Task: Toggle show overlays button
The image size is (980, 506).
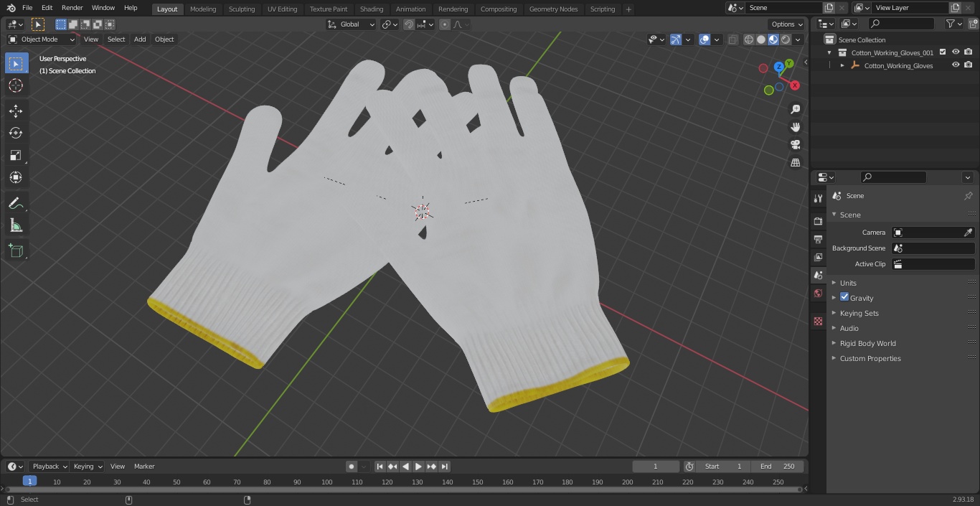Action: [705, 39]
